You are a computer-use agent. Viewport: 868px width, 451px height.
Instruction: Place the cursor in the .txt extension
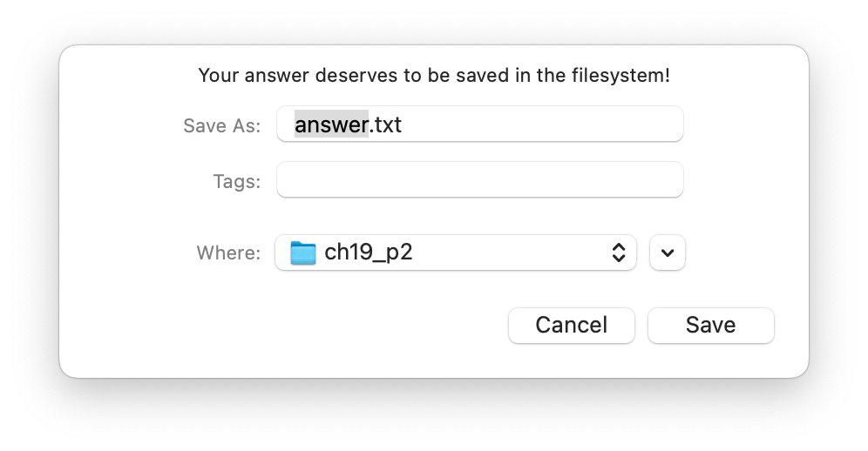(385, 125)
